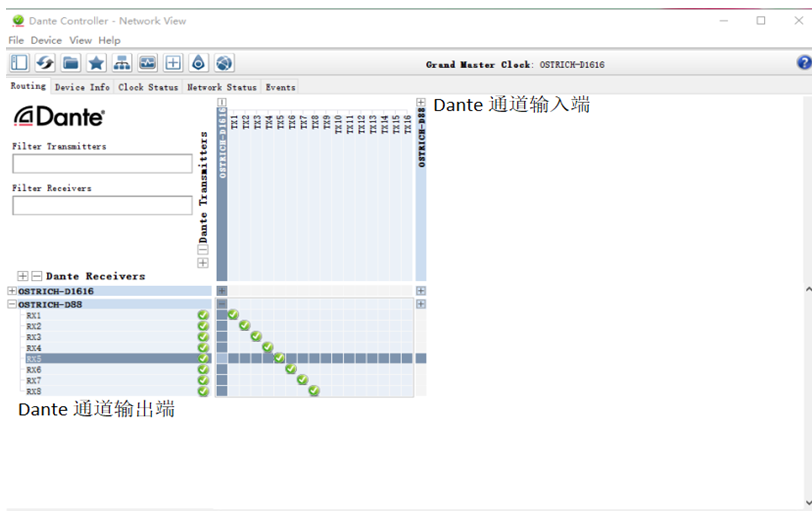Click the RX5 green status check icon
Image resolution: width=812 pixels, height=511 pixels.
[x=203, y=358]
